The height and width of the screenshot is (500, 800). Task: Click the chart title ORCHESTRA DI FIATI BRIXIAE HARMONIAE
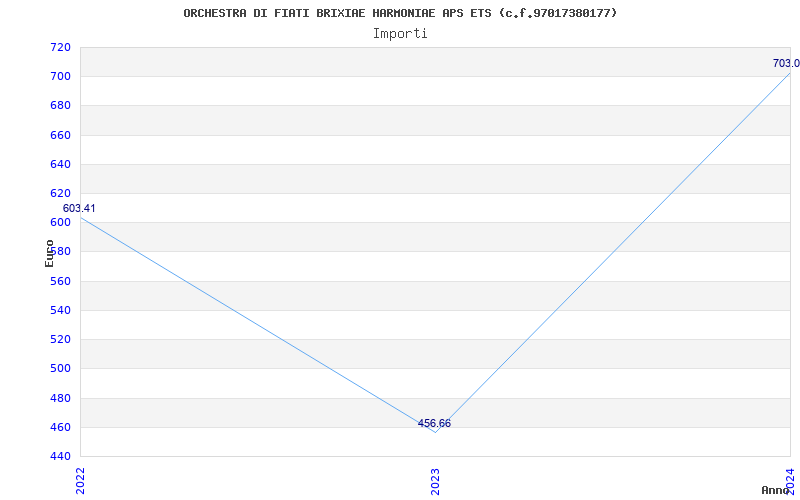400,13
